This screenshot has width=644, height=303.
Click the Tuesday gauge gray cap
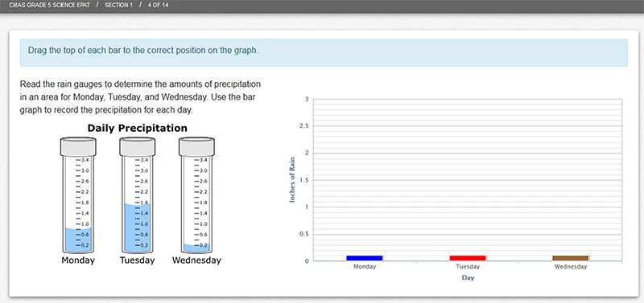[137, 146]
